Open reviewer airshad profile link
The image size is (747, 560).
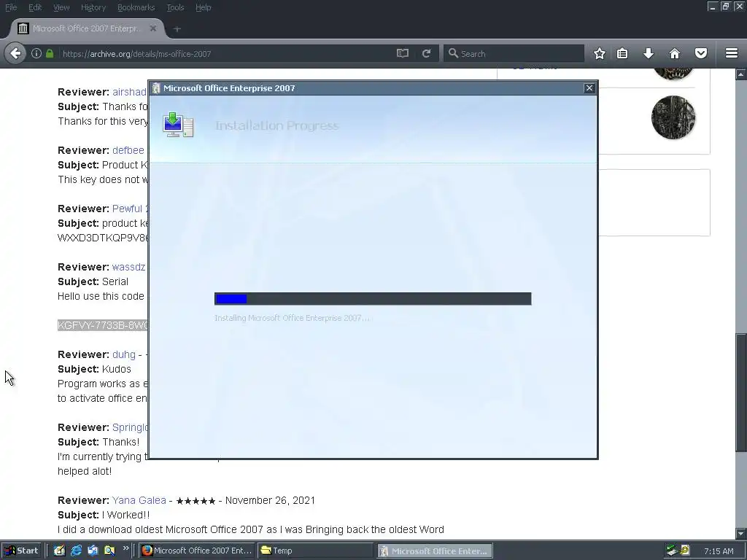[130, 92]
